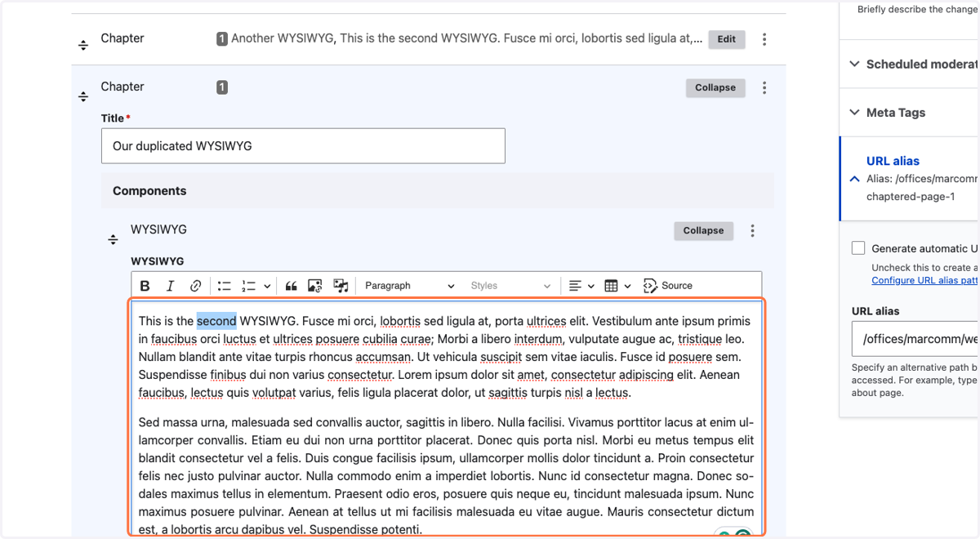Screen dimensions: 980x539
Task: Open more options for first Chapter
Action: [x=764, y=39]
